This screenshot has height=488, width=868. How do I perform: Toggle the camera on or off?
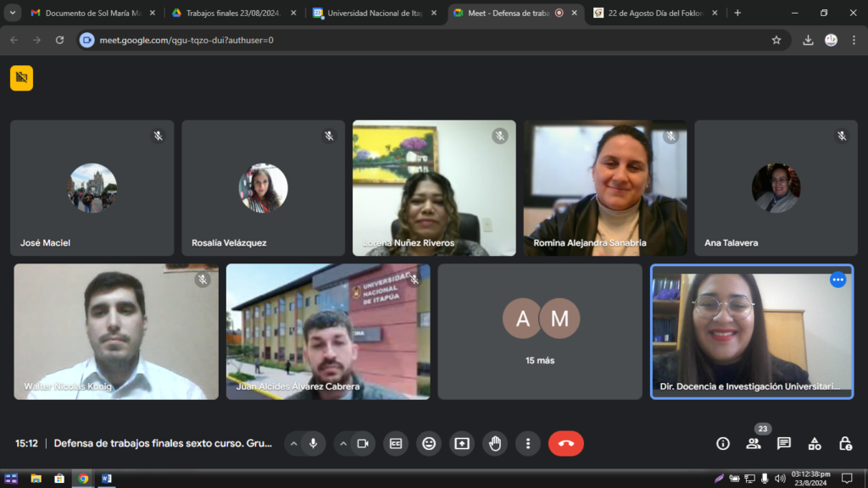coord(363,443)
